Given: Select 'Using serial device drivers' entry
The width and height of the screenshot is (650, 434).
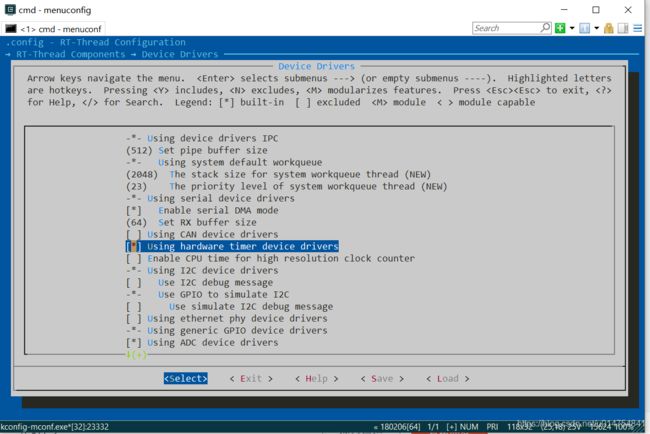Looking at the screenshot, I should [210, 198].
